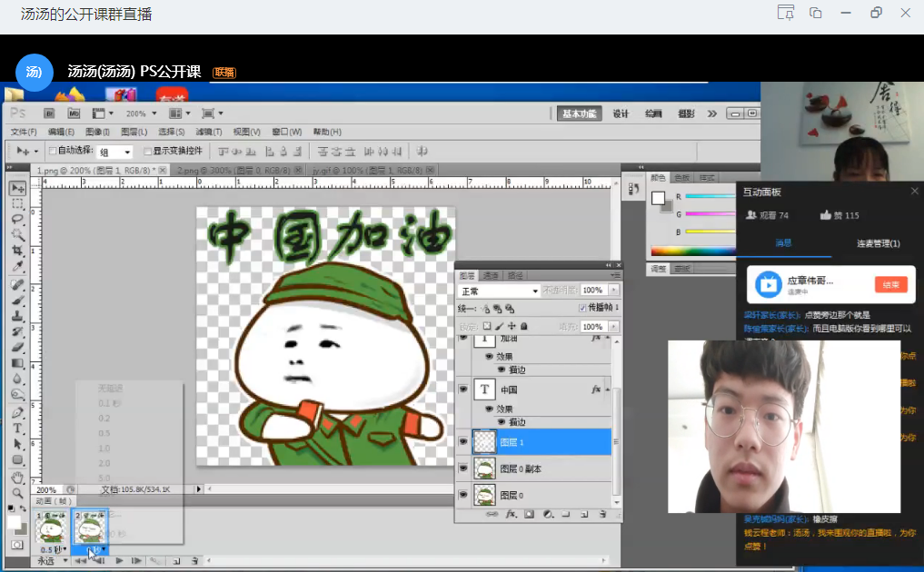Click the layer style fx icon
The height and width of the screenshot is (572, 924).
point(510,514)
